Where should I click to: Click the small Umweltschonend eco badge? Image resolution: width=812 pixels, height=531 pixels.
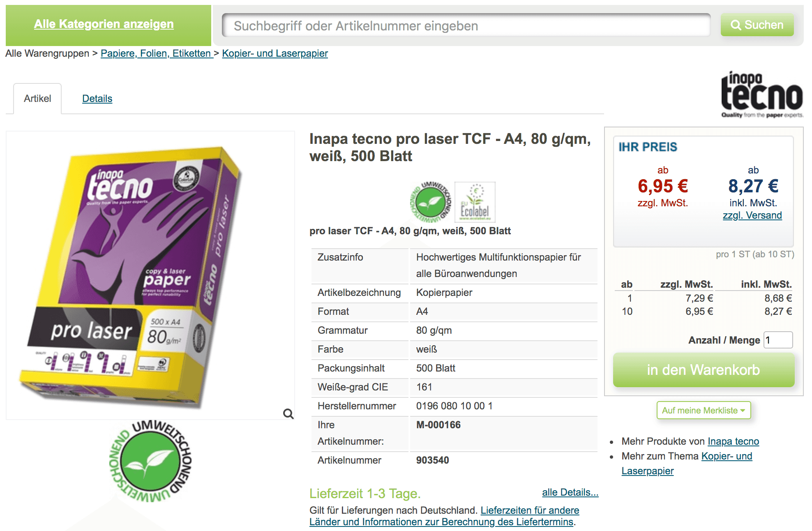point(431,202)
